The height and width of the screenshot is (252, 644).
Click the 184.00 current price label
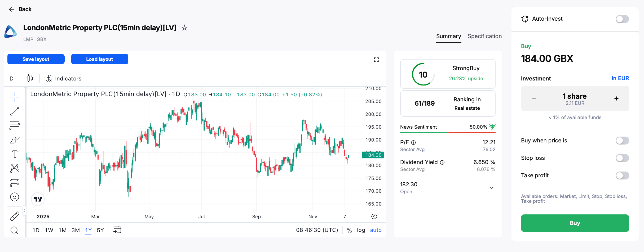(373, 155)
